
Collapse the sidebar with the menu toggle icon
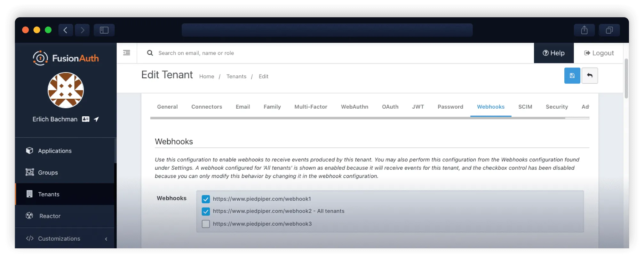click(127, 53)
